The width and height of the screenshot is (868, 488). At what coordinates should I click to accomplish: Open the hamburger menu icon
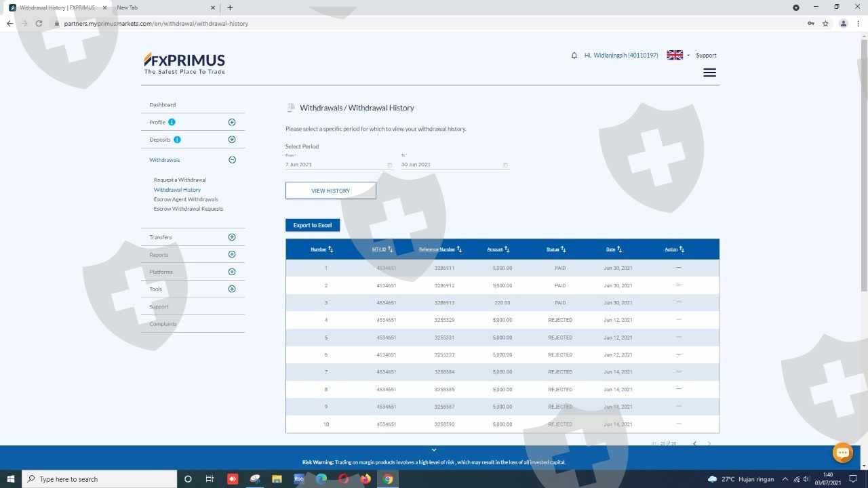pyautogui.click(x=709, y=73)
